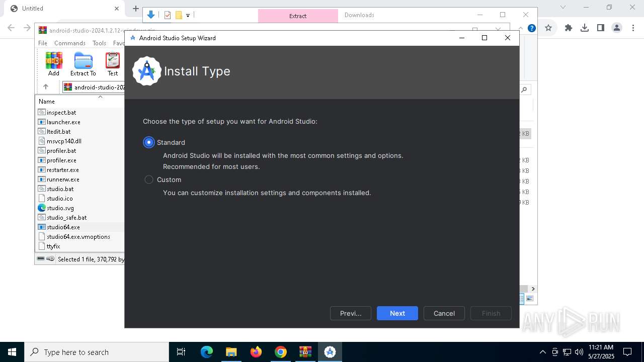Open Google Chrome from the taskbar
The height and width of the screenshot is (362, 644).
281,352
